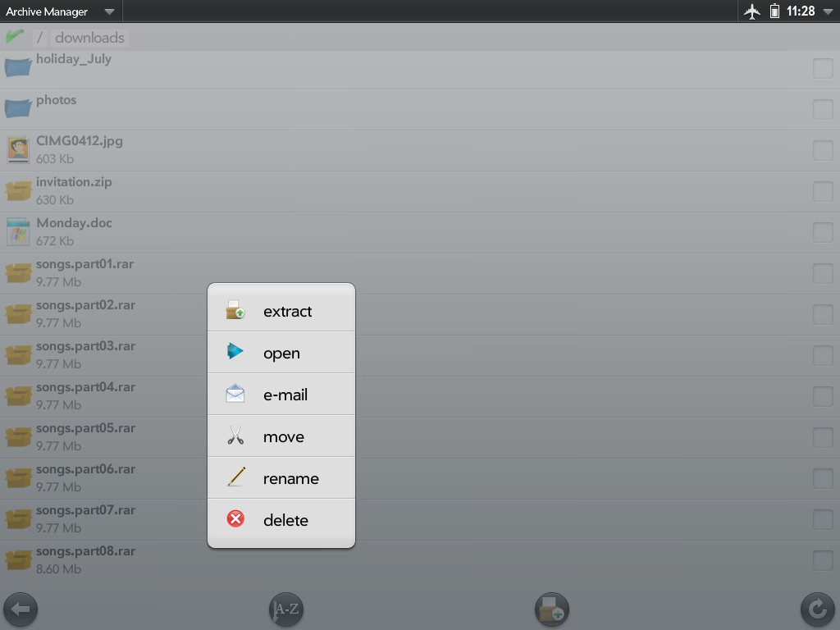The image size is (840, 630).
Task: Click the holiday_July folder icon
Action: (x=18, y=67)
